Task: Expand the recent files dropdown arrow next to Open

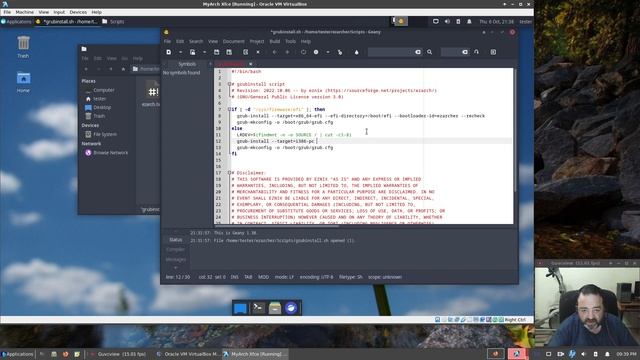Action: pos(204,52)
